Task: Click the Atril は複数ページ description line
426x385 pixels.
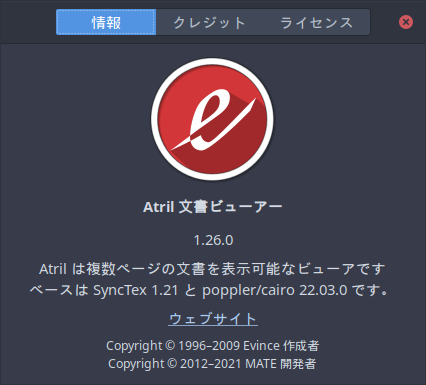Action: coord(212,269)
